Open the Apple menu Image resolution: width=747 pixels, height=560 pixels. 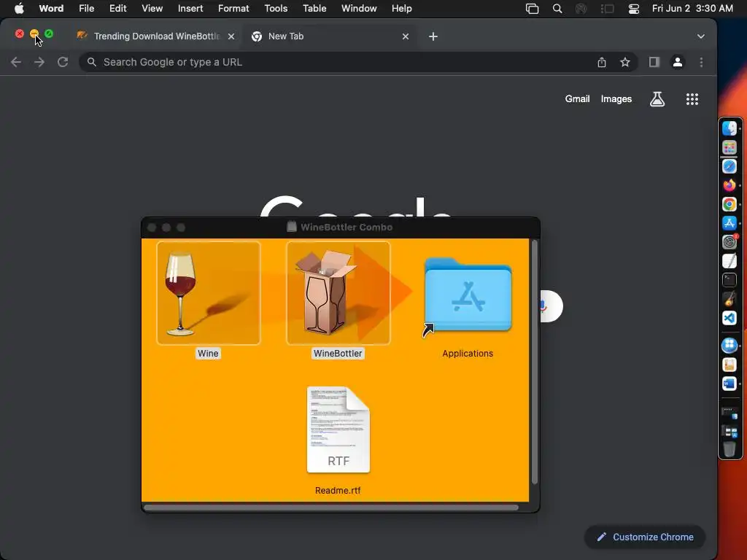coord(19,9)
